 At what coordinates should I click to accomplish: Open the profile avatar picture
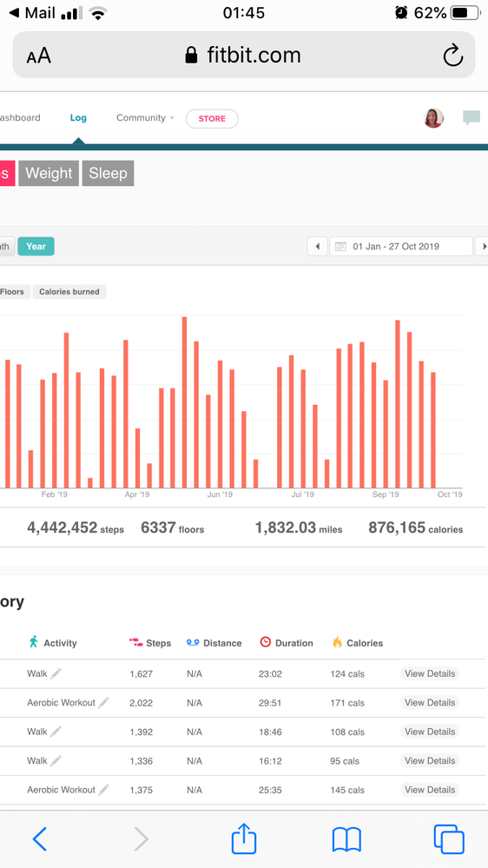433,118
